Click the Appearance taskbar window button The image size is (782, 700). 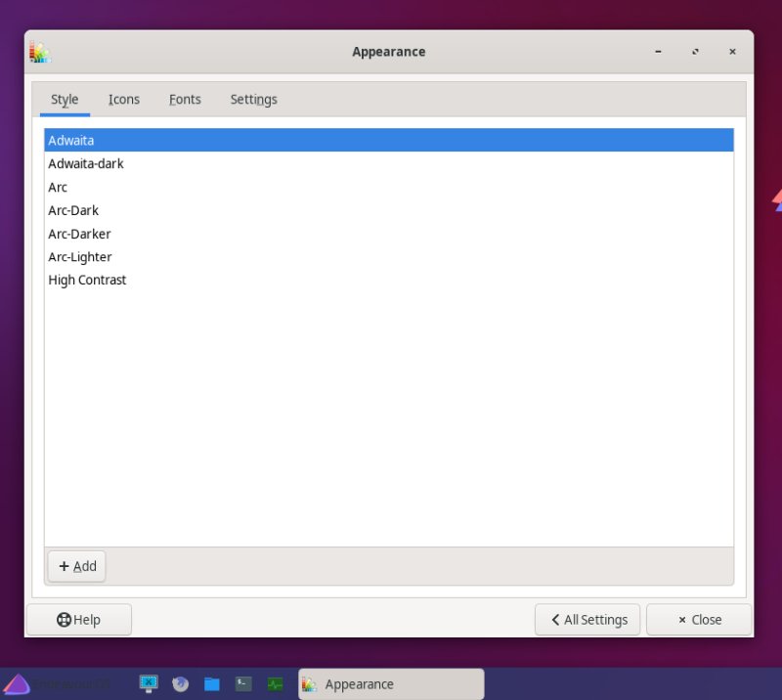[x=391, y=684]
